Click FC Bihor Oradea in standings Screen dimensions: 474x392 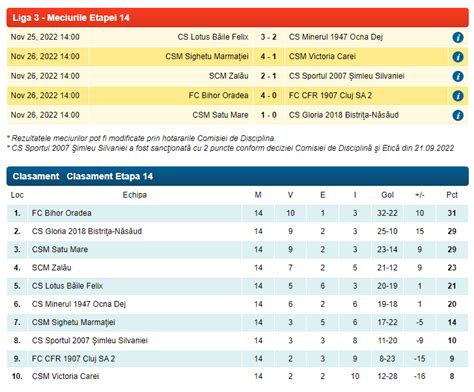[x=62, y=213]
